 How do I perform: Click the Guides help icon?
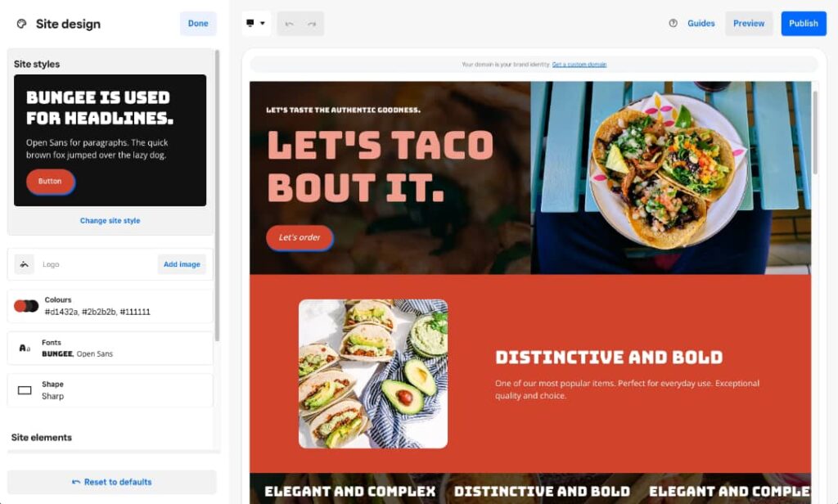[x=674, y=24]
